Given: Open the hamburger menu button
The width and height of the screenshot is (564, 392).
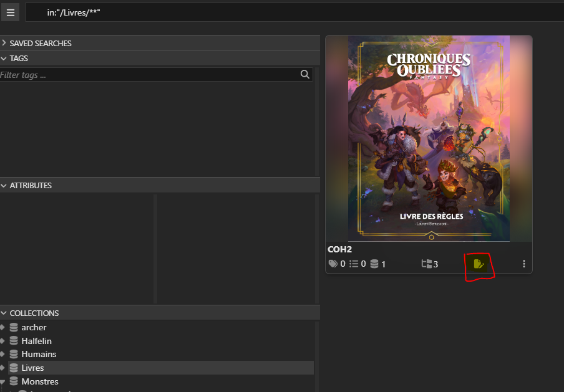Looking at the screenshot, I should click(11, 12).
